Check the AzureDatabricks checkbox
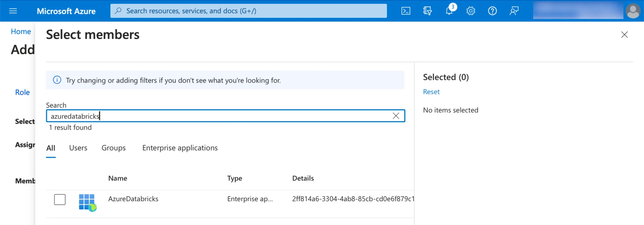Screen dimensions: 644x225 tap(60, 200)
